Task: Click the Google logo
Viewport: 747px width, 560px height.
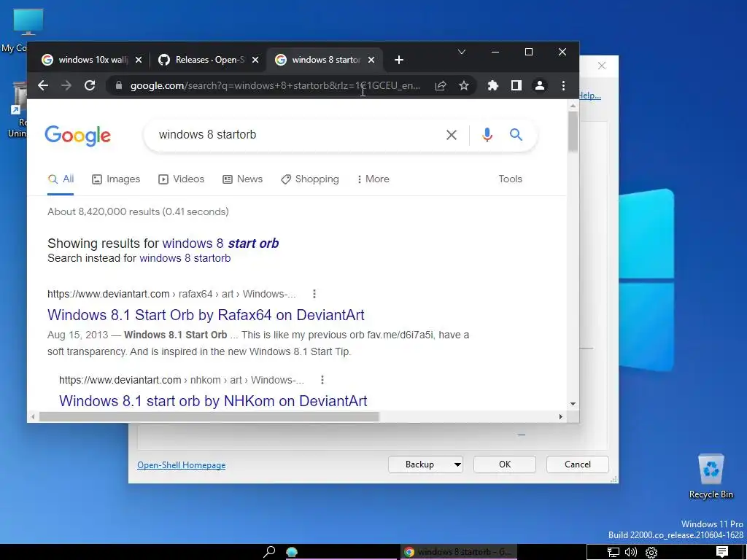Action: pos(77,136)
